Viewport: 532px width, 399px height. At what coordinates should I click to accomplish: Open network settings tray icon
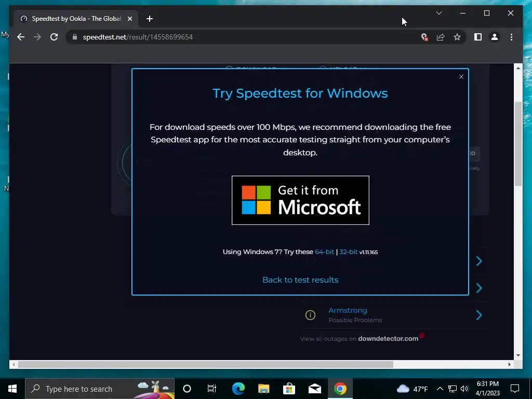pyautogui.click(x=453, y=389)
